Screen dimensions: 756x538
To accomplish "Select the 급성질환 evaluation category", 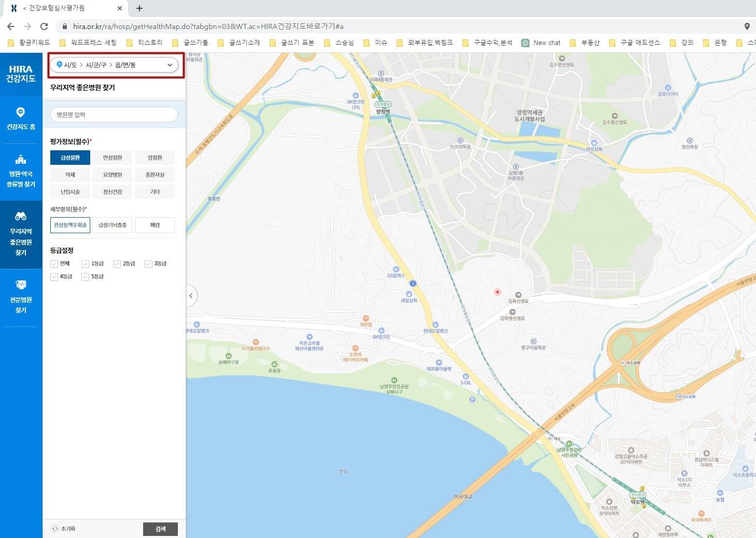I will (x=70, y=158).
